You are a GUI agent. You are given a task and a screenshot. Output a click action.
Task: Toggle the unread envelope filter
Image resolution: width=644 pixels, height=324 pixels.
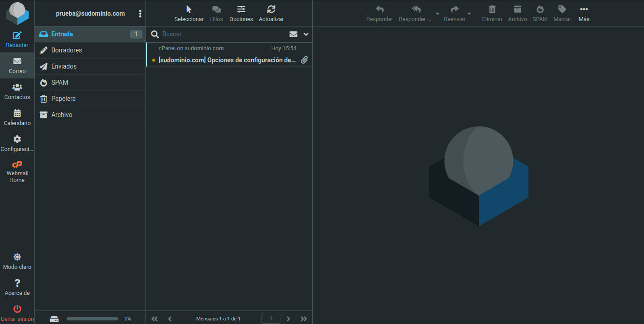point(293,34)
